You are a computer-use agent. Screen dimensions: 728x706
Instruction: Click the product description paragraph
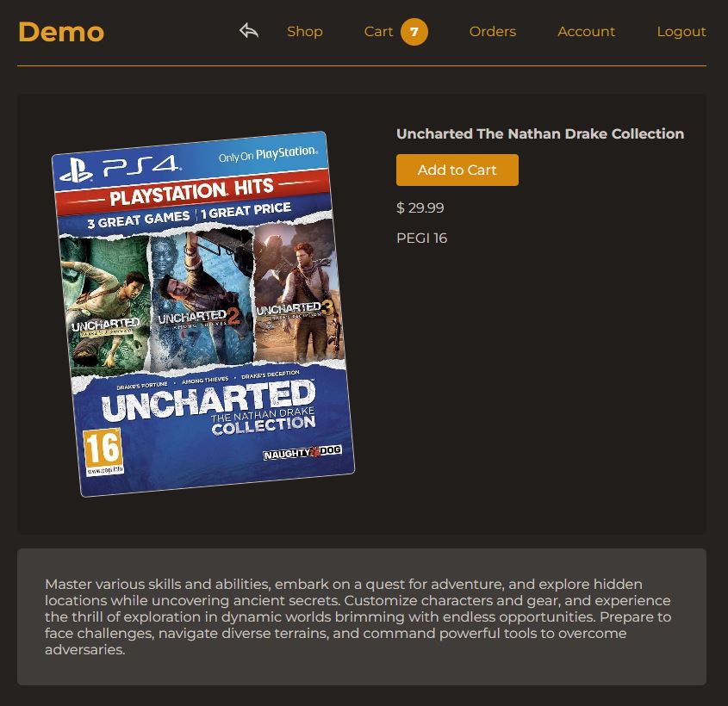[x=358, y=616]
